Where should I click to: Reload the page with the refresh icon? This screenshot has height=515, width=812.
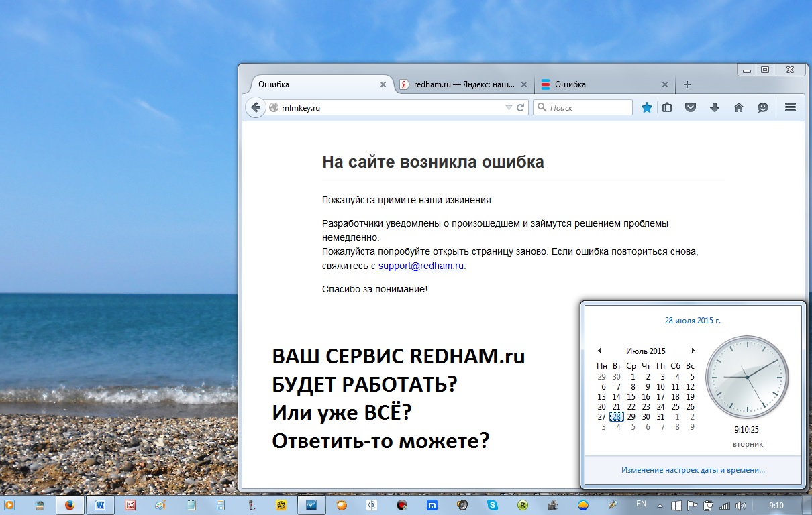(x=520, y=107)
